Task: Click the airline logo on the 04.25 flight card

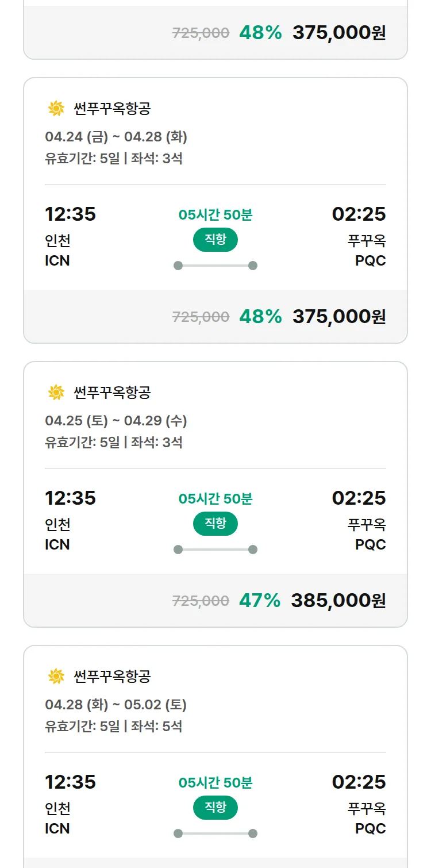Action: [x=56, y=392]
